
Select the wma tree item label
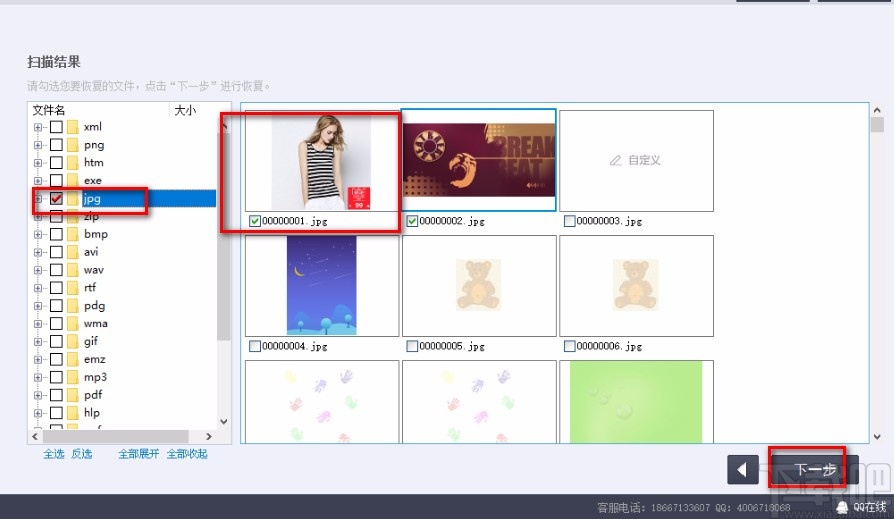click(95, 323)
